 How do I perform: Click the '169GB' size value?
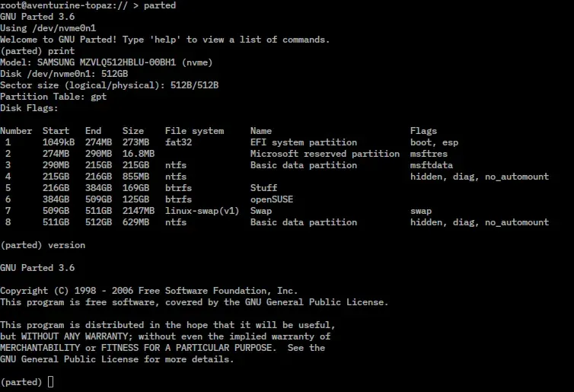[x=136, y=188]
